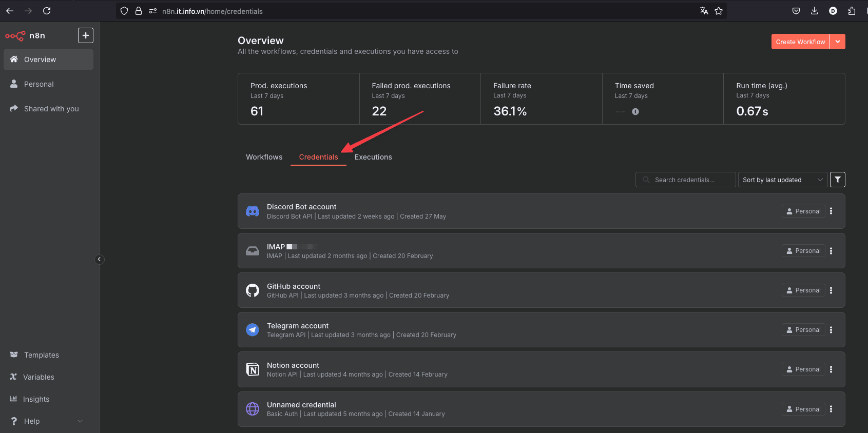Click the plus icon beside the n8n logo
Viewport: 868px width, 433px height.
point(85,35)
